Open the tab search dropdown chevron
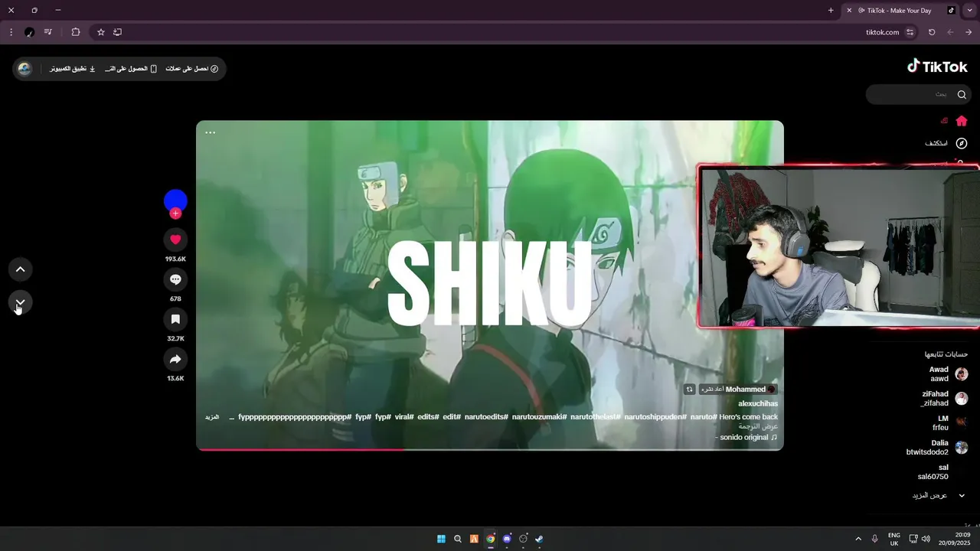980x551 pixels. tap(970, 11)
